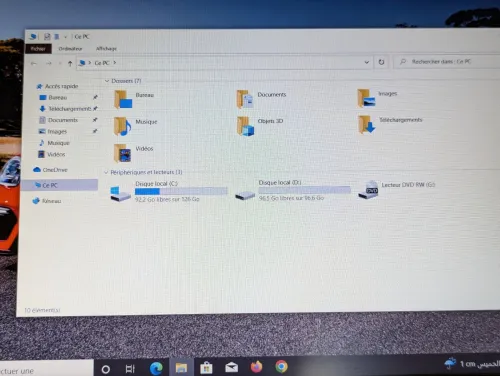Click the '96,5 Go libres' text
Screen dimensions: 500x376
pos(291,198)
